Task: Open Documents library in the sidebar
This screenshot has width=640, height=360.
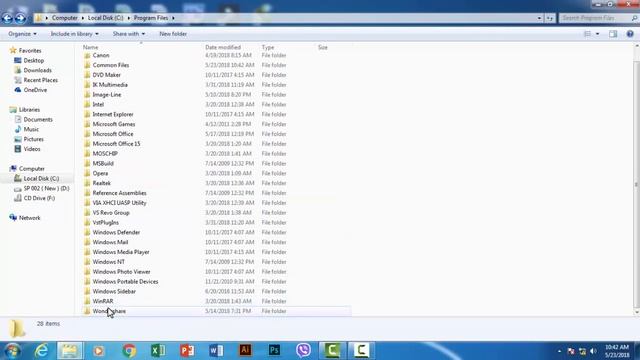Action: [x=38, y=120]
